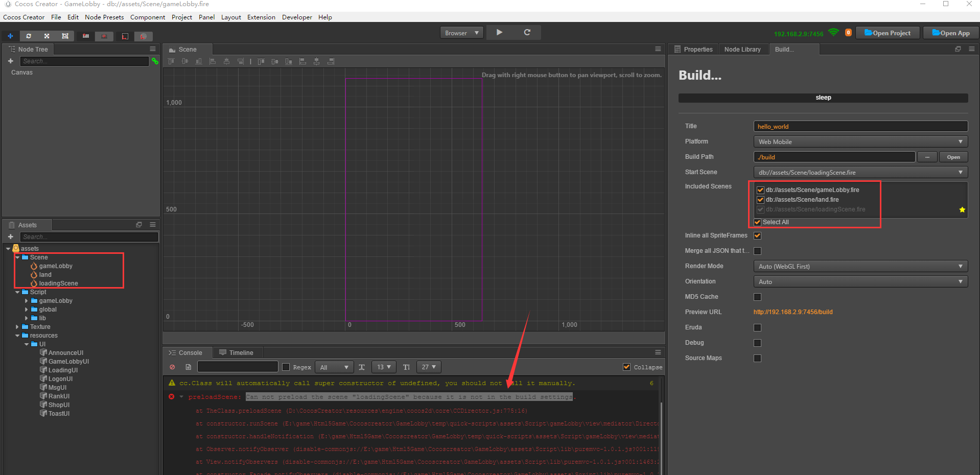The image size is (980, 475).
Task: Click the yellow star beside Included Scenes
Action: [x=962, y=210]
